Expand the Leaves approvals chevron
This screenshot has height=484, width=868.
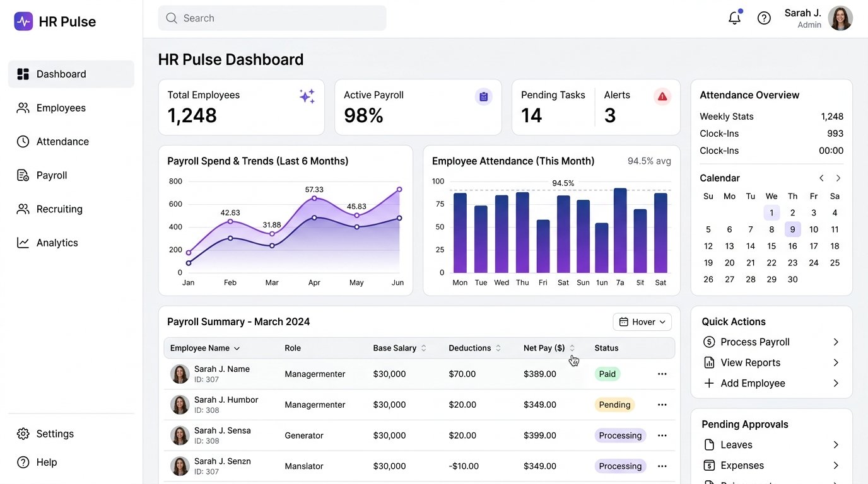tap(836, 445)
